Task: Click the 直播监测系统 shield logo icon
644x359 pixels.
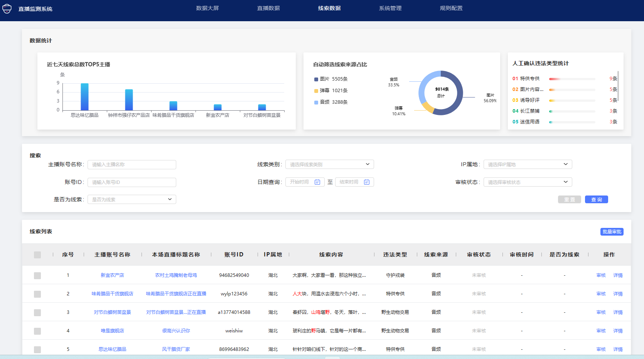Action: 7,8
